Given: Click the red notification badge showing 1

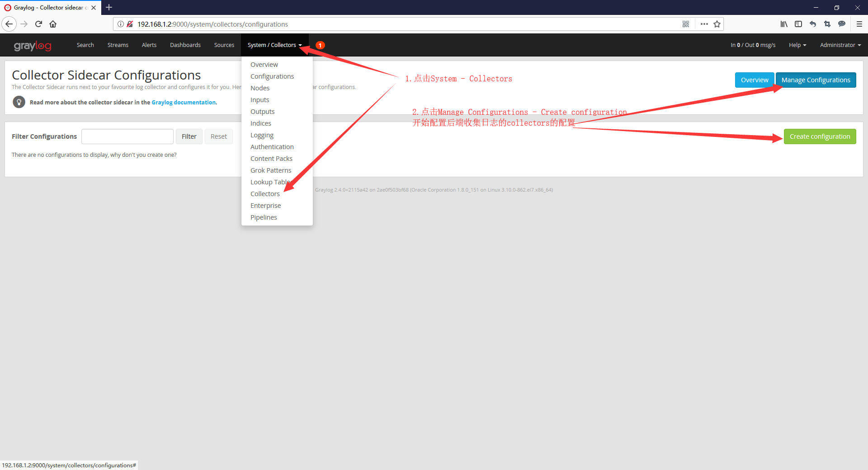Looking at the screenshot, I should pyautogui.click(x=320, y=45).
